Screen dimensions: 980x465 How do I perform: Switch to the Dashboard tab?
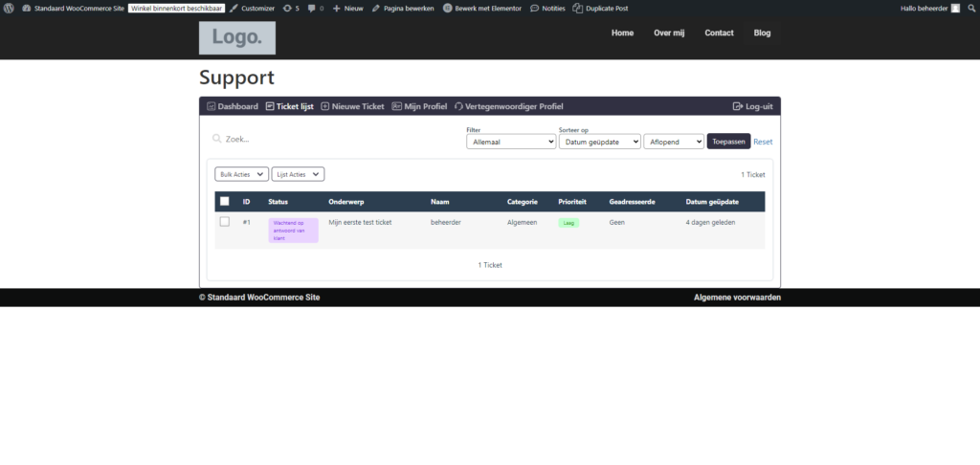coord(233,106)
